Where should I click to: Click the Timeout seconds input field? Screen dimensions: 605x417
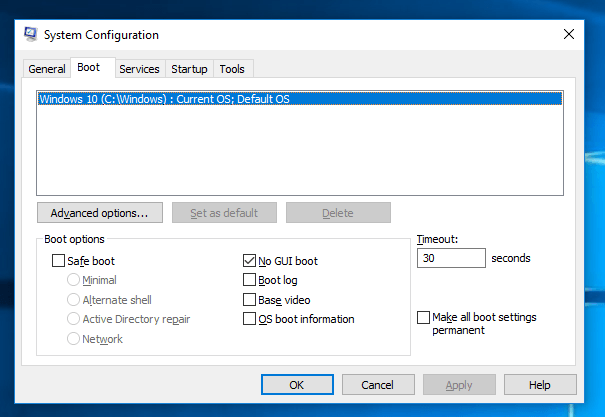pos(451,258)
